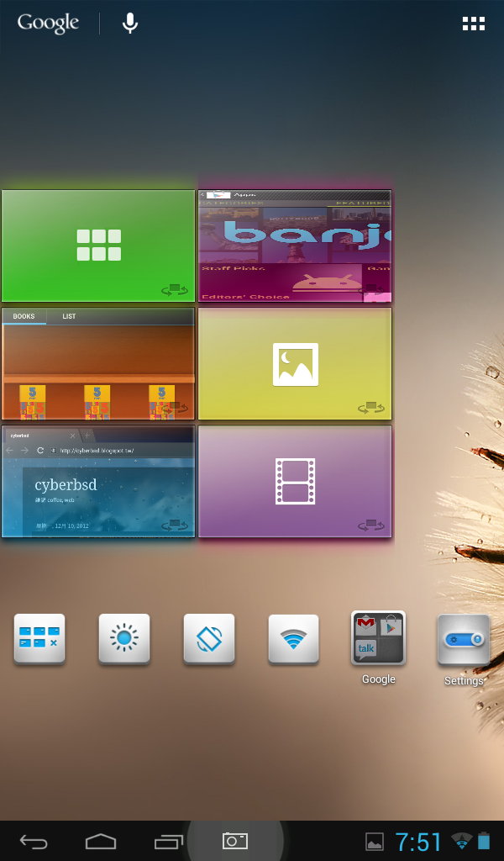Screen dimensions: 504x861
Task: Take a screenshot with camera button
Action: click(235, 841)
